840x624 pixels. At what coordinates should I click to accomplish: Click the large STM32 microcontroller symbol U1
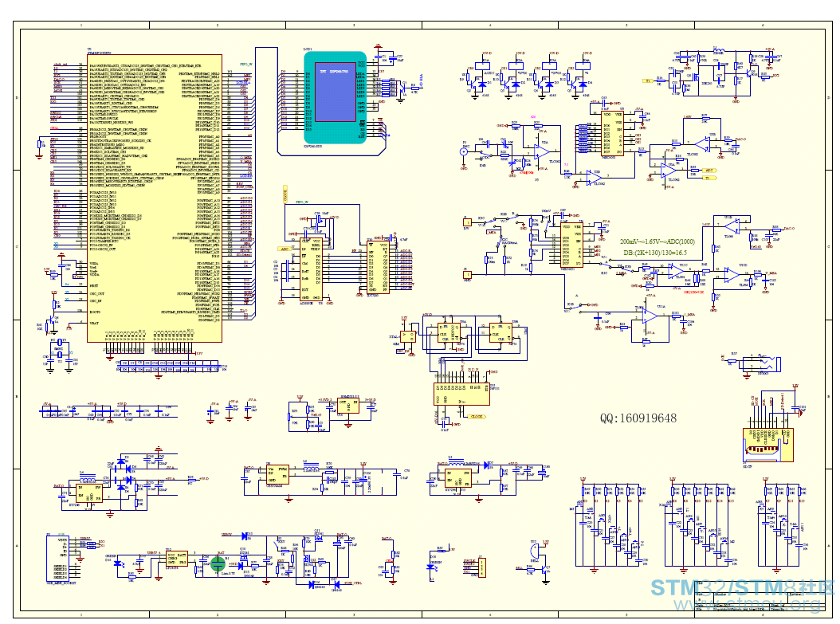tap(151, 199)
